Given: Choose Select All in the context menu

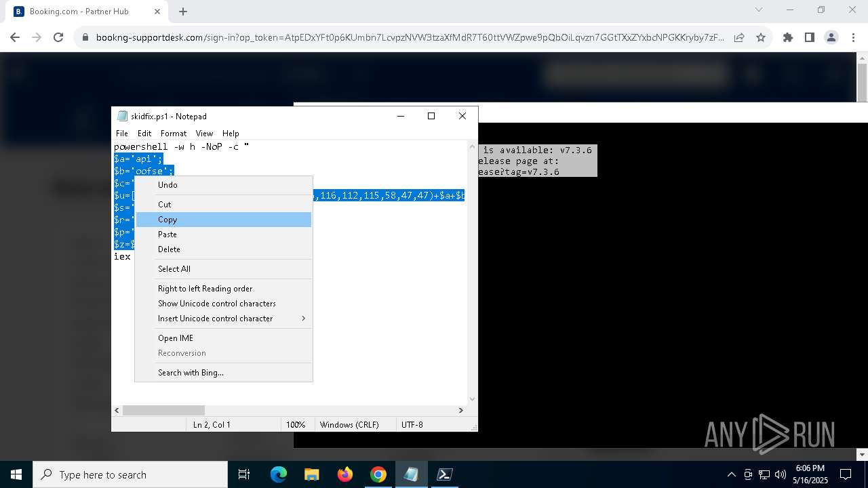Looking at the screenshot, I should pos(224,269).
